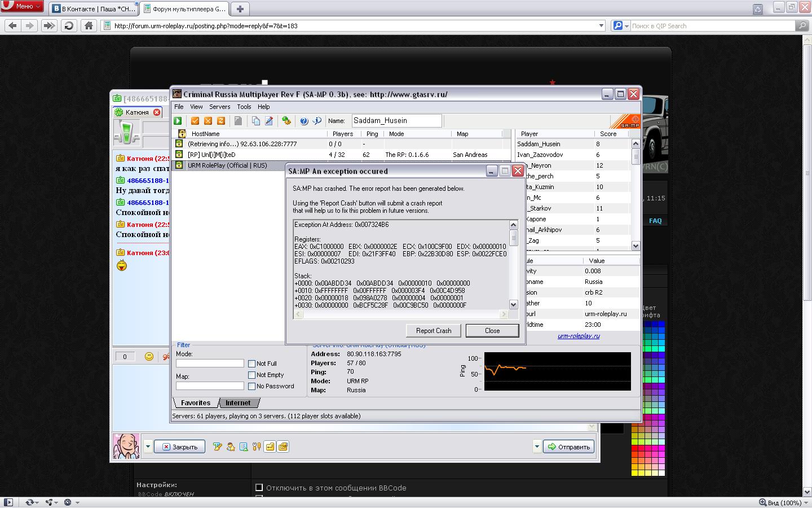Viewport: 812px width, 508px height.
Task: Click the crash report vertical scrollbar down arrow
Action: 513,304
